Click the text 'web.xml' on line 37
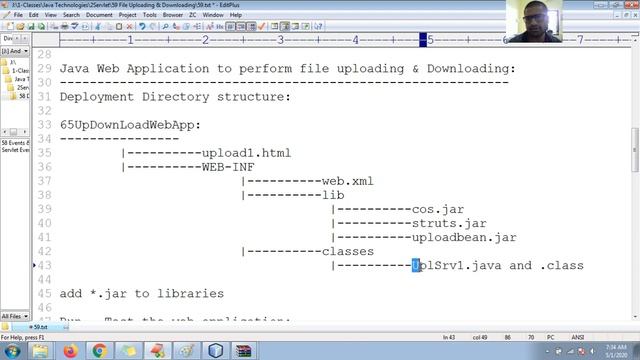Image resolution: width=640 pixels, height=360 pixels. tap(348, 181)
